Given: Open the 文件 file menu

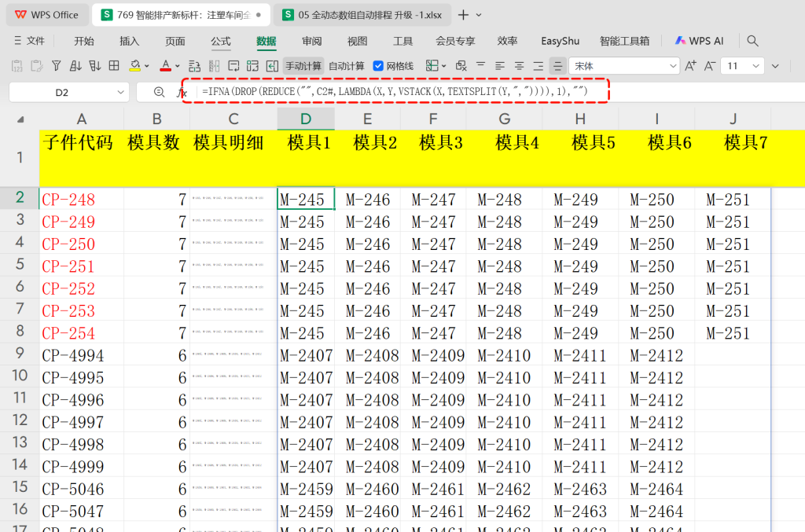Looking at the screenshot, I should click(30, 41).
